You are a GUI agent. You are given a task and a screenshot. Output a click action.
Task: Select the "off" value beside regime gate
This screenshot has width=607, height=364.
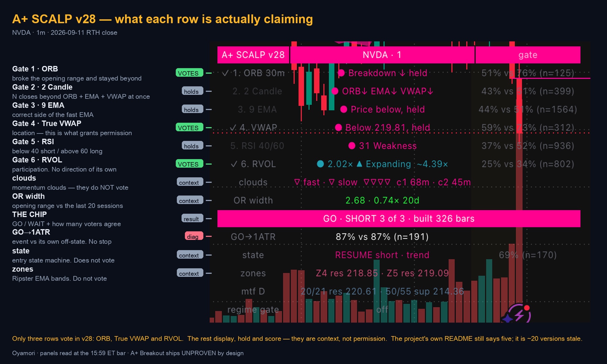coord(382,309)
